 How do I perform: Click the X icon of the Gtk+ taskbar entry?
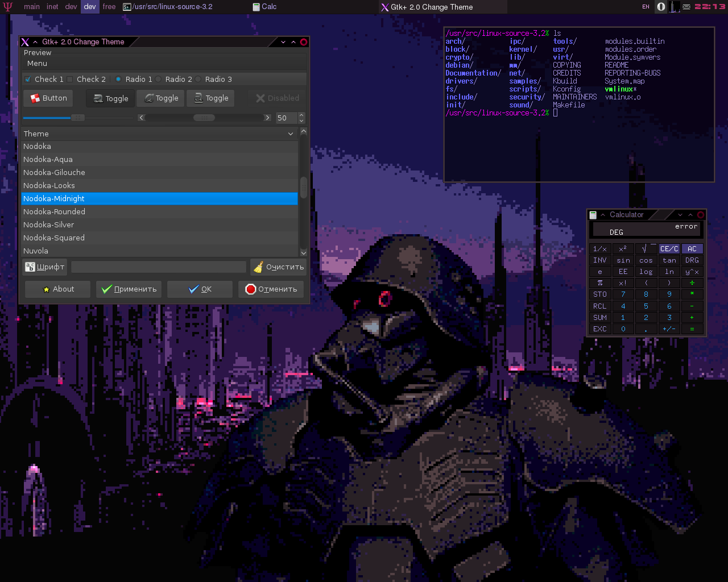[x=385, y=7]
